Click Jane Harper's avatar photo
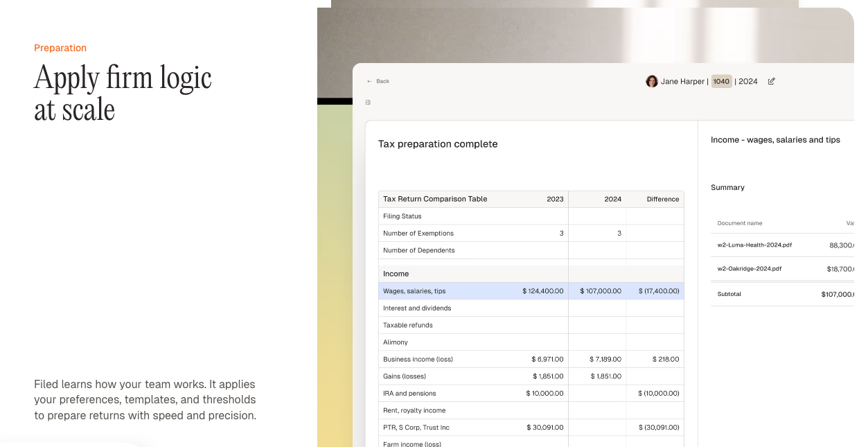Viewport: 868px width, 447px height. (x=652, y=81)
